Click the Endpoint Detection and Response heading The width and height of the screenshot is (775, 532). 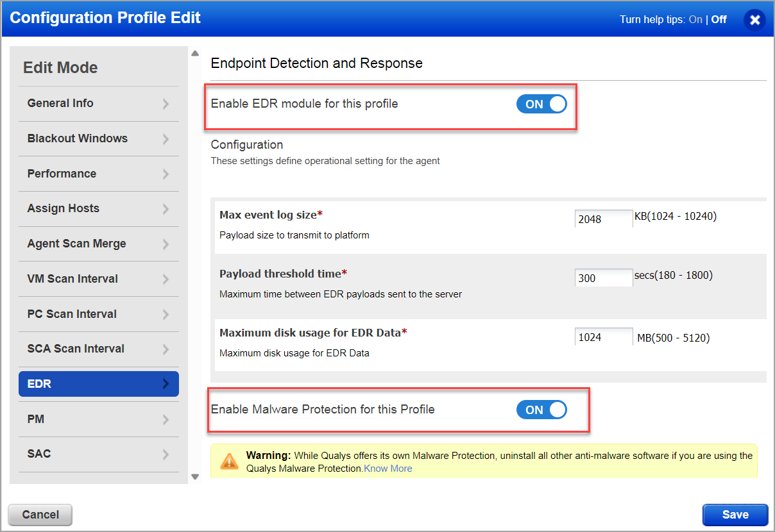pyautogui.click(x=317, y=63)
